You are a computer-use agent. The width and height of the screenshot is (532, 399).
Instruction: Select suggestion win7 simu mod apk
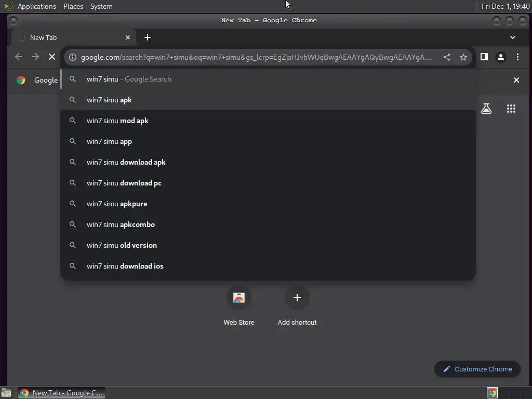point(268,121)
